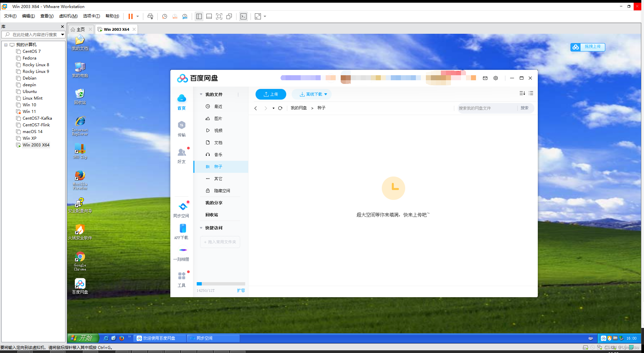
Task: Open VMware 选项卡 menu
Action: tap(92, 16)
